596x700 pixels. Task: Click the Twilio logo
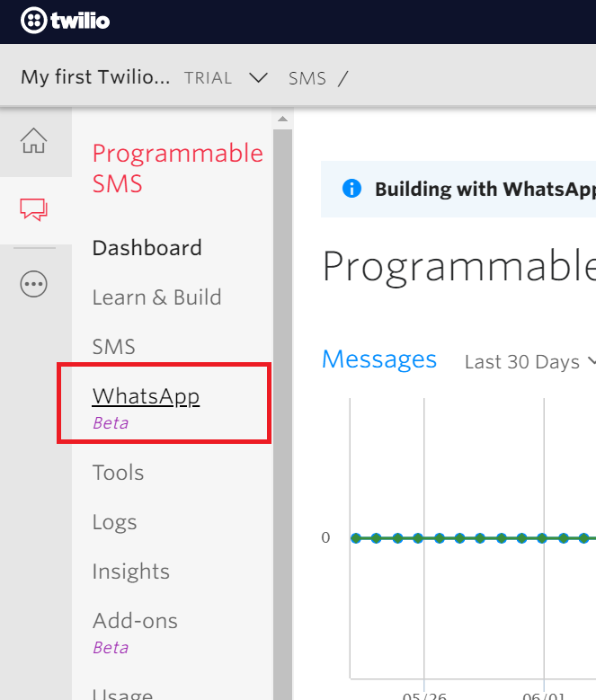[65, 20]
